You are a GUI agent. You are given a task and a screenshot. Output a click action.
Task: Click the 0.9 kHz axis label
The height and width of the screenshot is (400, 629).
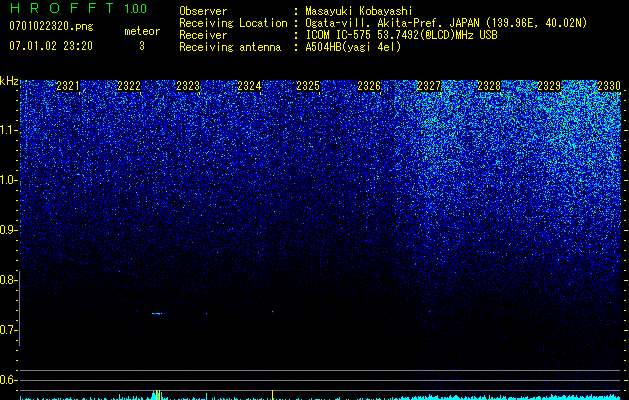9,230
